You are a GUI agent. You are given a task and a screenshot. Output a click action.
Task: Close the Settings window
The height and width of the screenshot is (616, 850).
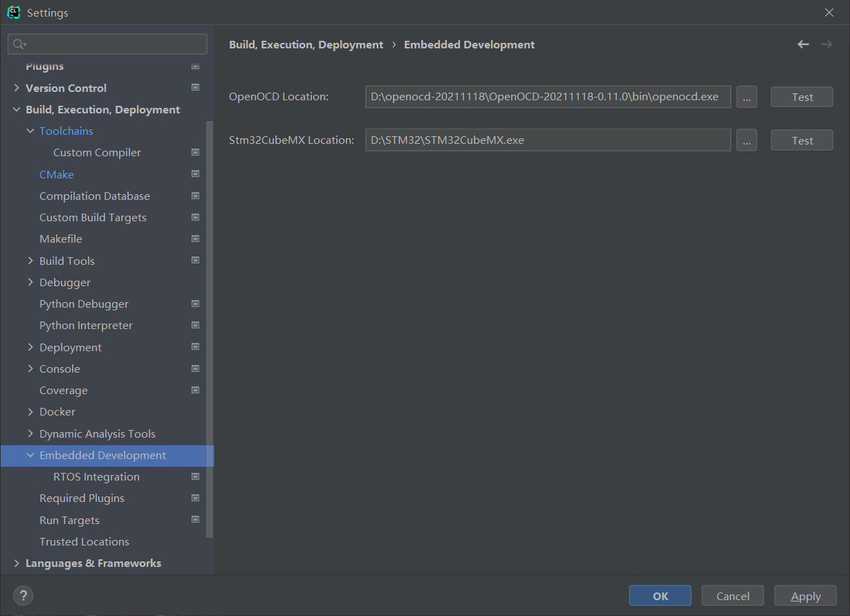tap(829, 12)
